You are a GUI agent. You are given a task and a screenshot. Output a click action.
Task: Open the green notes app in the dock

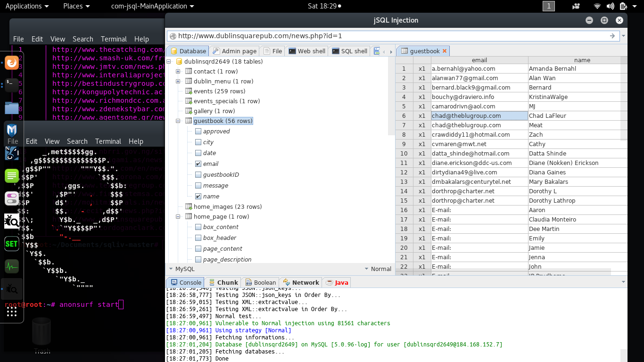click(12, 176)
